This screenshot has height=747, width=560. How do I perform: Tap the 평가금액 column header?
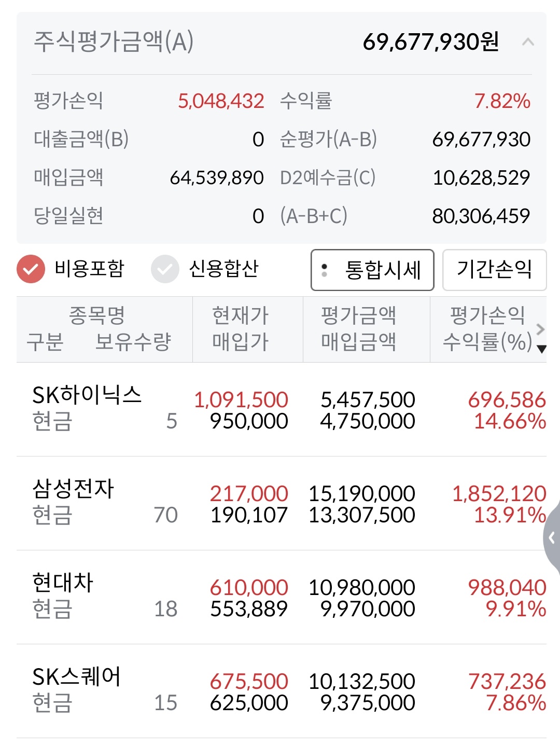358,315
